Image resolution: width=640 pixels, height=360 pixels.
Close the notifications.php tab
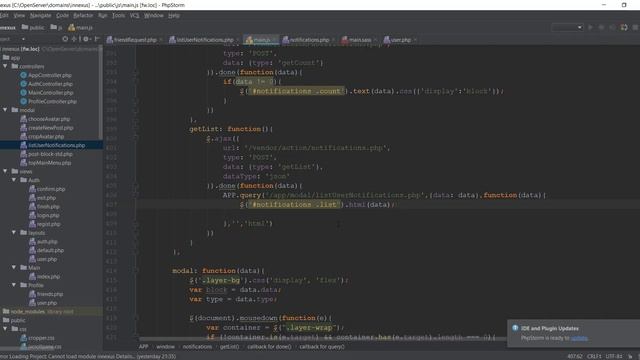[x=333, y=40]
